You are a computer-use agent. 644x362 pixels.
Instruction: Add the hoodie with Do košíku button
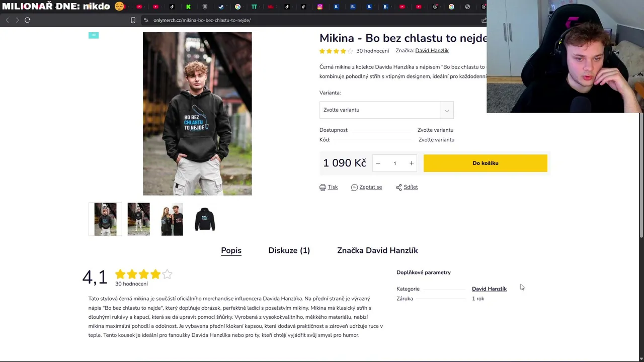pyautogui.click(x=485, y=163)
